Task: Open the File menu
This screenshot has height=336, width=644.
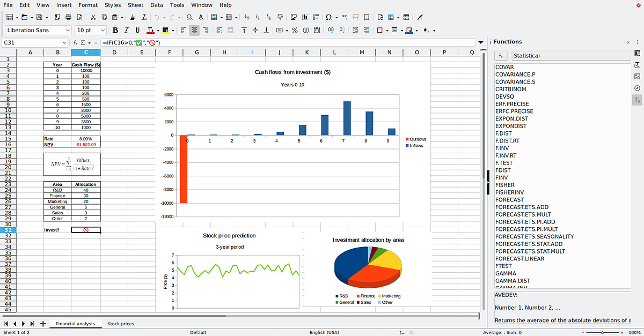Action: pos(8,5)
